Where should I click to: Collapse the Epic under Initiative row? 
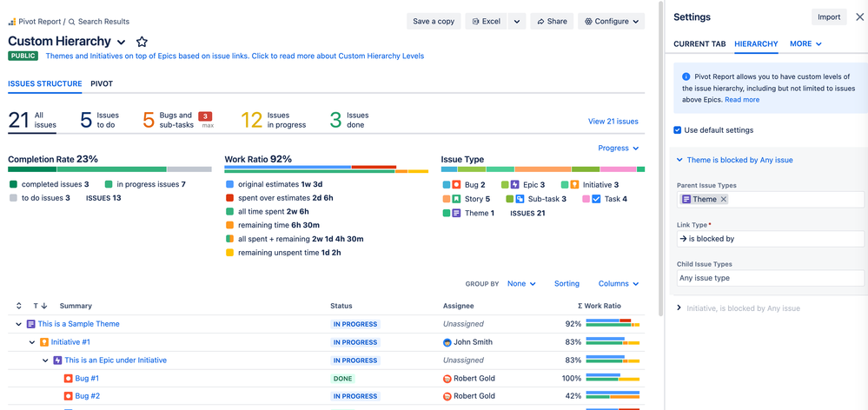coord(45,360)
